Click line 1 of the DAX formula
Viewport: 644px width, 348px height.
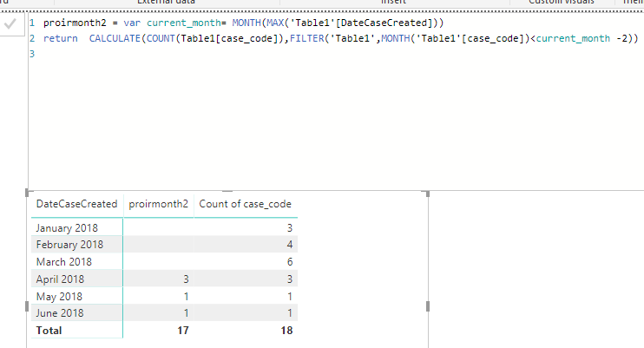[244, 23]
